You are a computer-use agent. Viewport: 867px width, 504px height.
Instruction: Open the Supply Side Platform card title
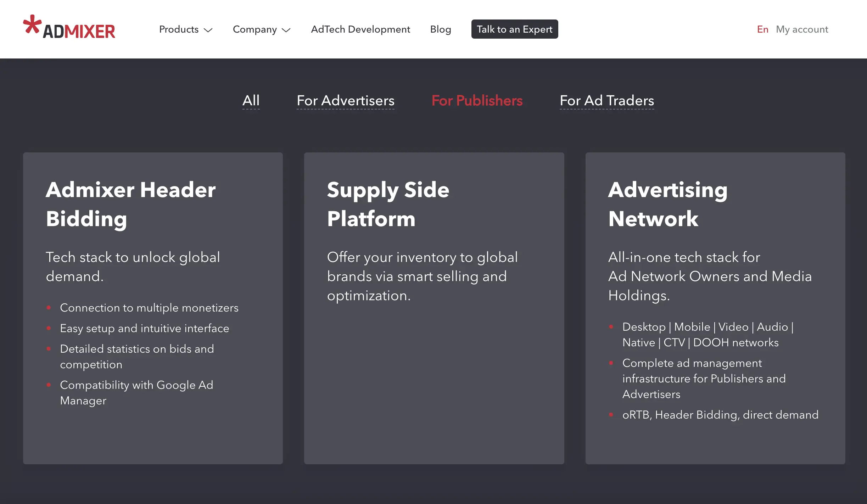point(388,204)
